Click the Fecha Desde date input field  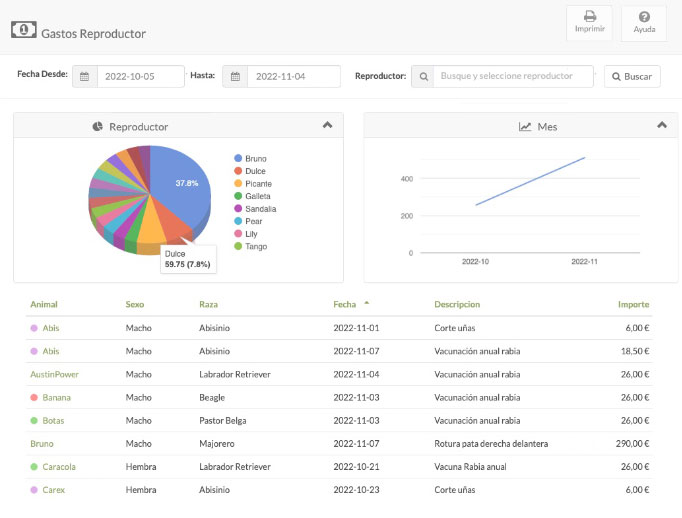pos(140,76)
